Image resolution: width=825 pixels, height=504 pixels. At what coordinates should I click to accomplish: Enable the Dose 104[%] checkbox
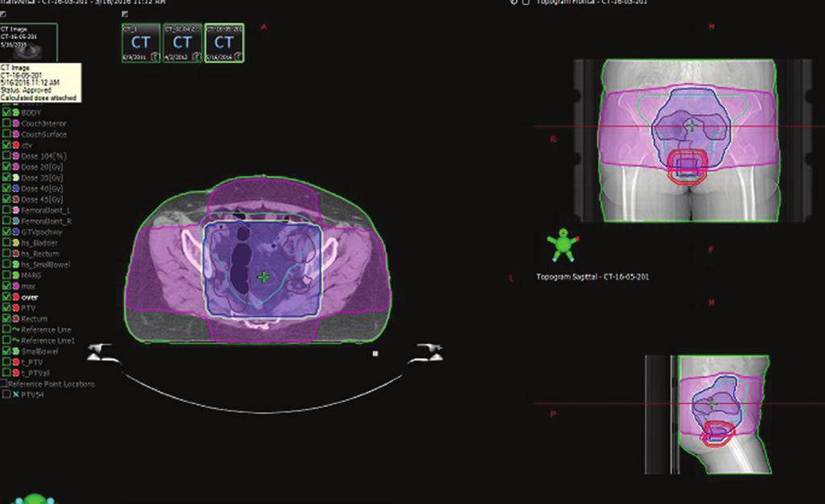(6, 156)
